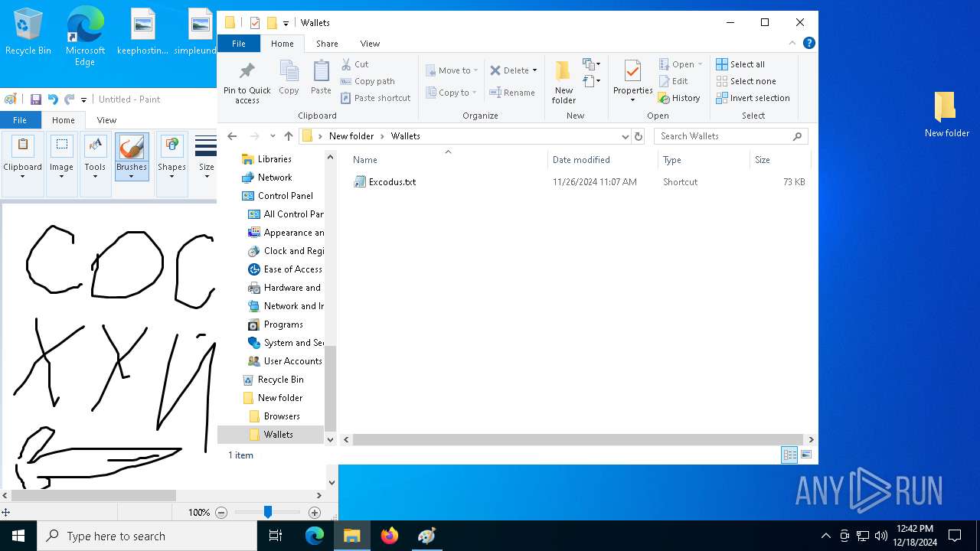Switch to Details view layout icon
Viewport: 980px width, 551px height.
[x=789, y=455]
